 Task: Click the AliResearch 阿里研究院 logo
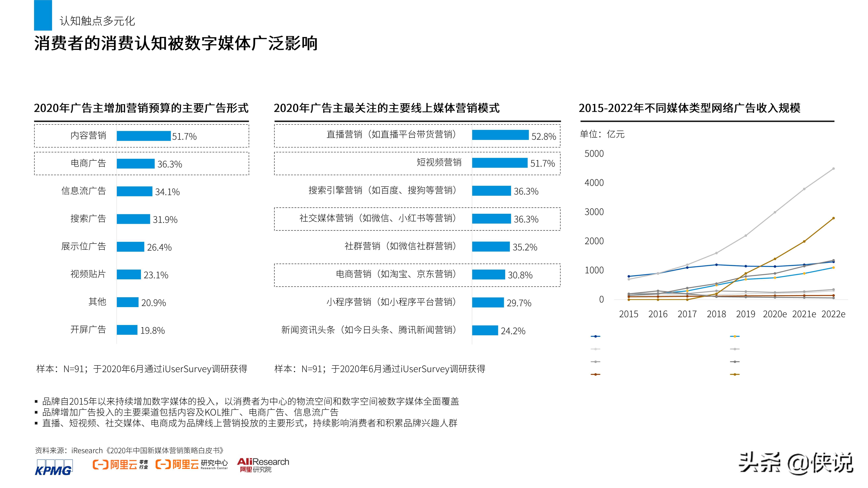point(263,465)
